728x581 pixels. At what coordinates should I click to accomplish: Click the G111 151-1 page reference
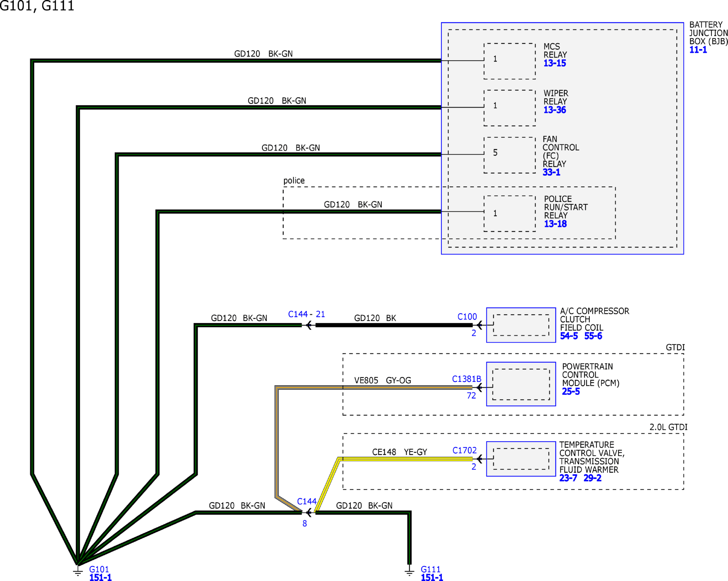click(432, 578)
